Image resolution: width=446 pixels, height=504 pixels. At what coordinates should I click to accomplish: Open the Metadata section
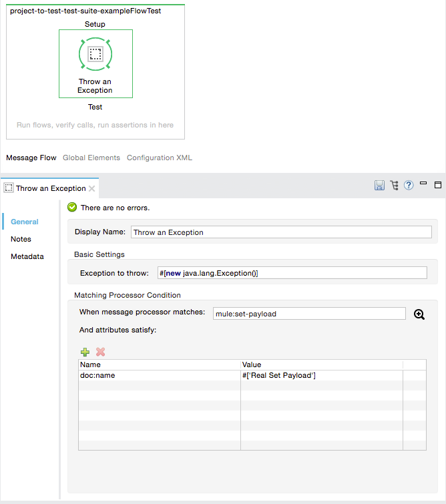coord(27,256)
